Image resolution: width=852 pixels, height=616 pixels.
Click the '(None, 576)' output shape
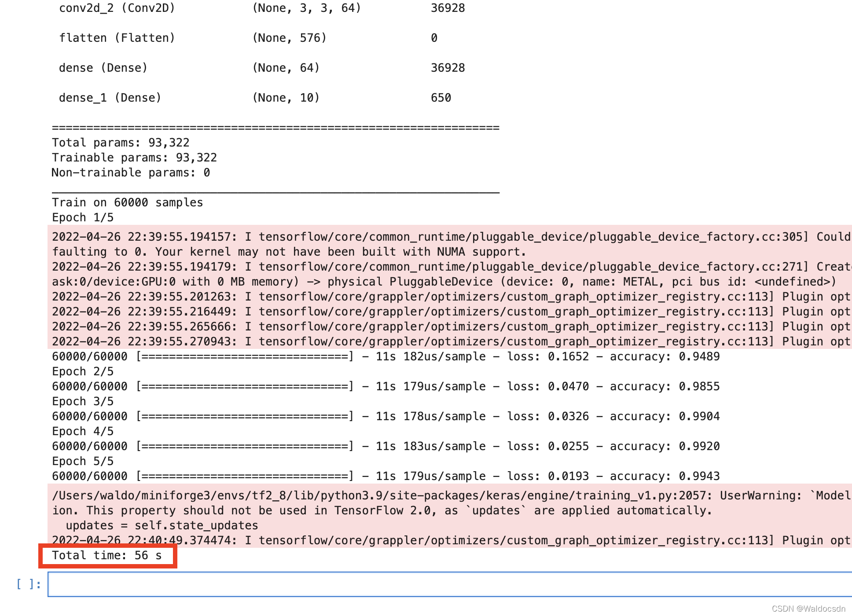pos(289,38)
